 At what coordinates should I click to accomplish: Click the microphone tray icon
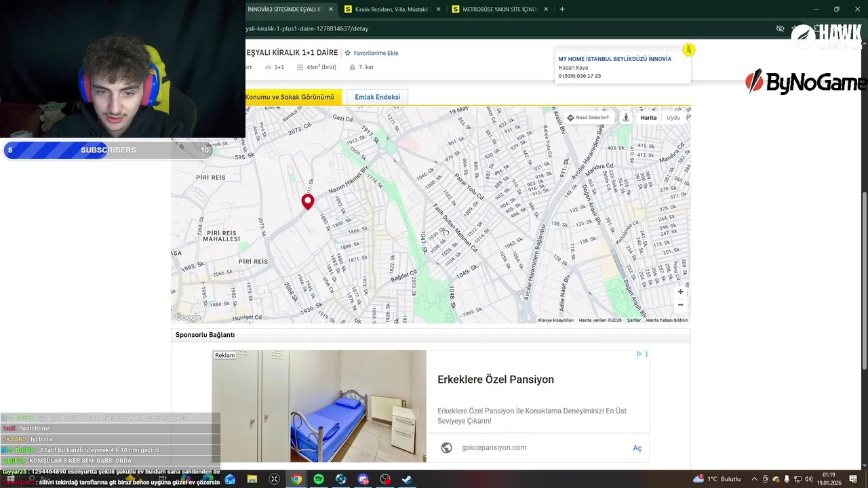787,479
